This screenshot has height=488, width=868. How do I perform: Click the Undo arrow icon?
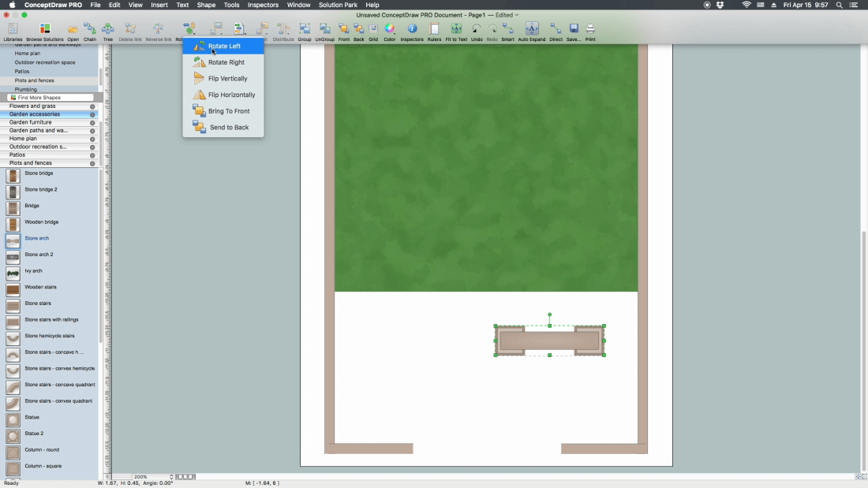(x=477, y=30)
